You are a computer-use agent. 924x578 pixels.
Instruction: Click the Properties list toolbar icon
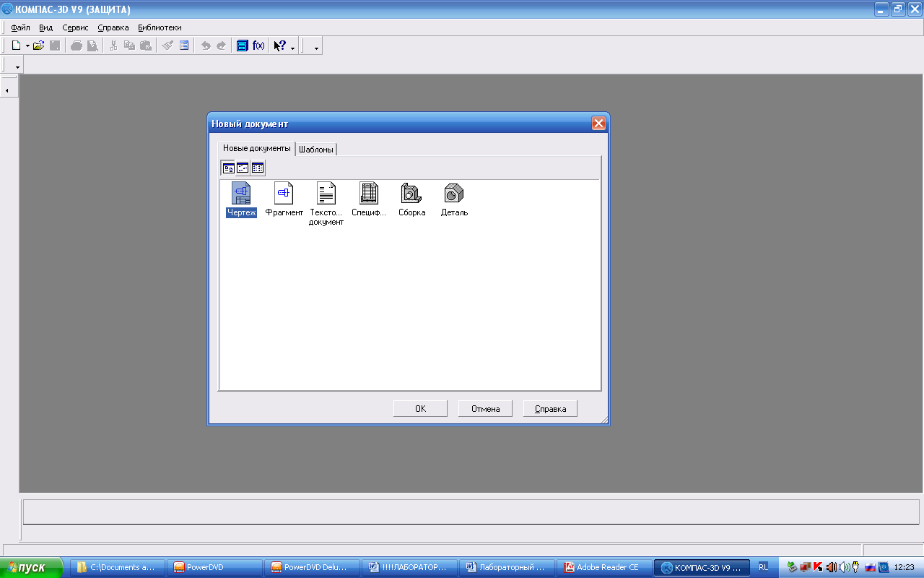184,46
